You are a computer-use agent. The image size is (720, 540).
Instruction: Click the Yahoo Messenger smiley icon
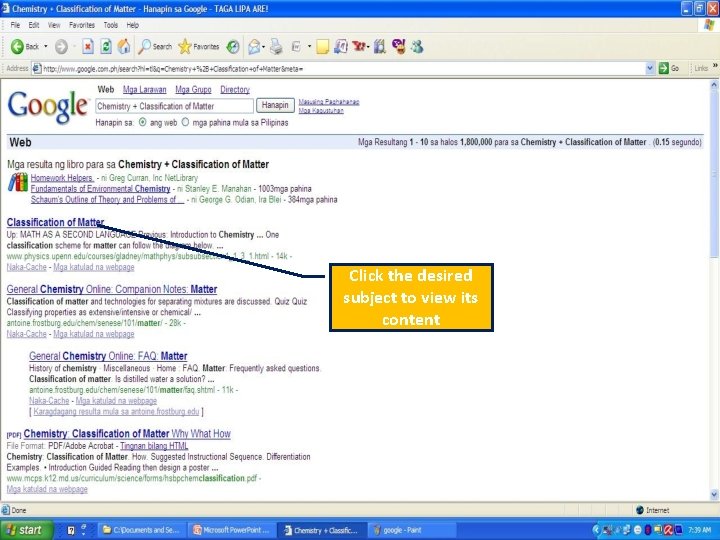point(399,46)
